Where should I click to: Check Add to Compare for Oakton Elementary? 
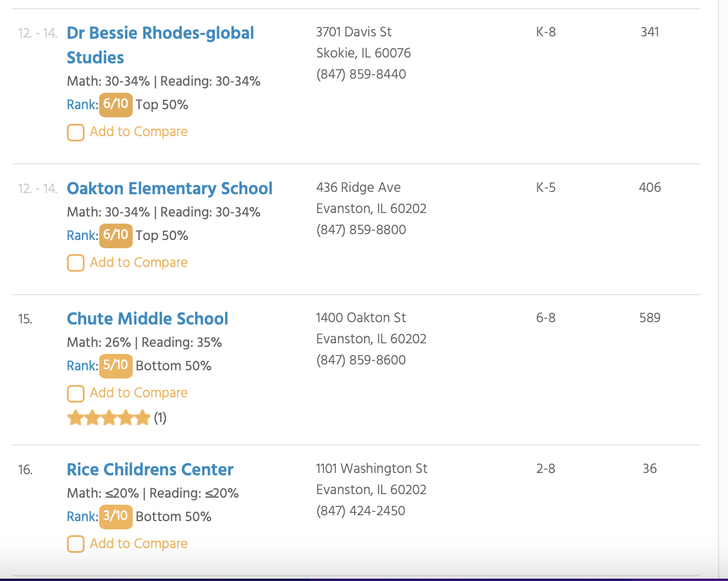pos(76,263)
